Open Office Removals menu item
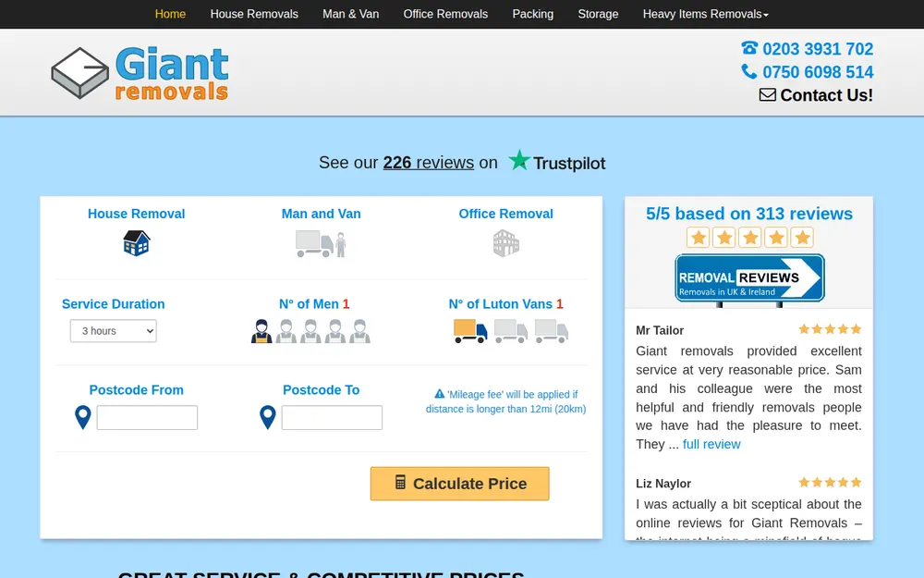This screenshot has height=578, width=924. [445, 14]
